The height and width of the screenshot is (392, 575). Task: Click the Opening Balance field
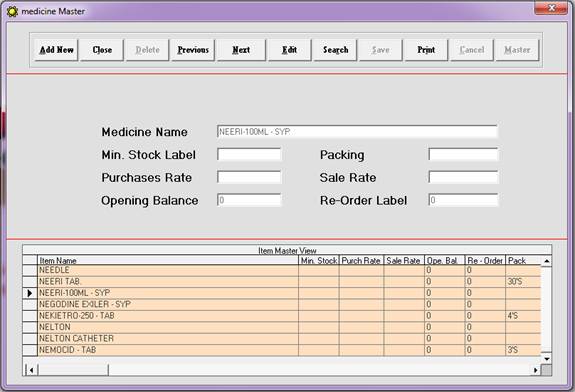tap(249, 200)
